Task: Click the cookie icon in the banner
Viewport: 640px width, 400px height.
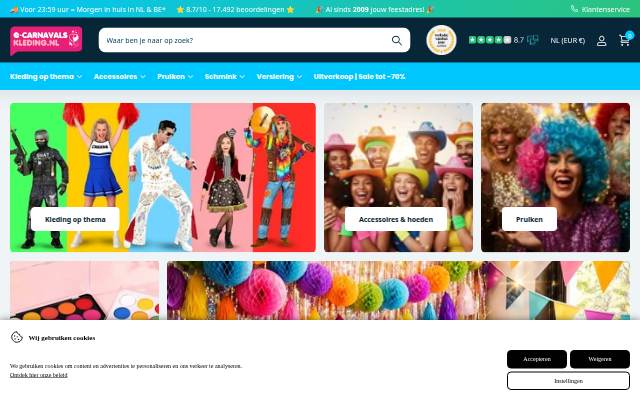Action: (x=17, y=337)
